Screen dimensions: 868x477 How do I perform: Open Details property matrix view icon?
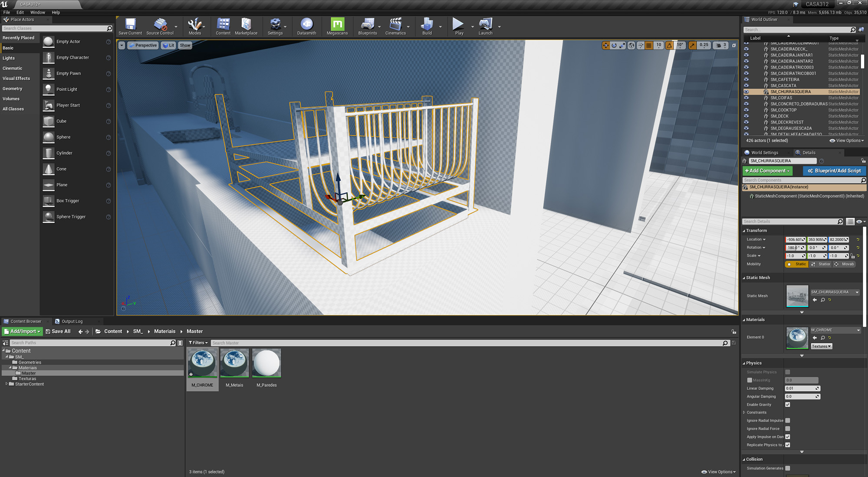[850, 222]
